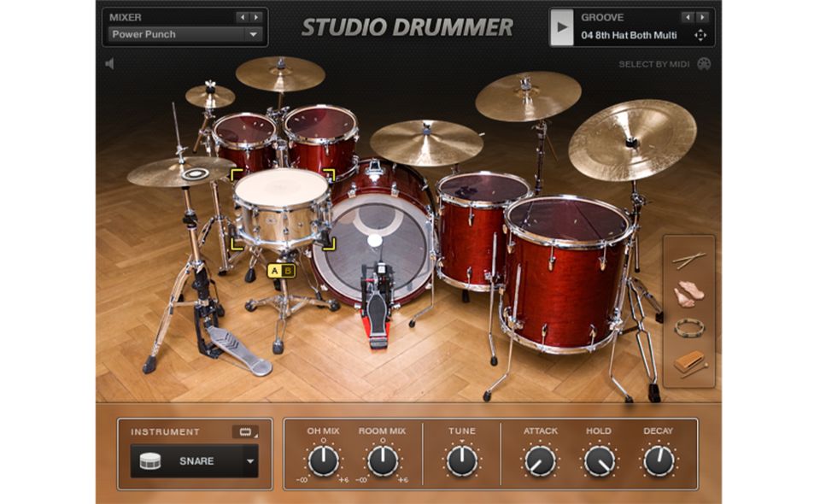Click the groove drag-to-host arrows icon
The width and height of the screenshot is (820, 504).
(700, 35)
